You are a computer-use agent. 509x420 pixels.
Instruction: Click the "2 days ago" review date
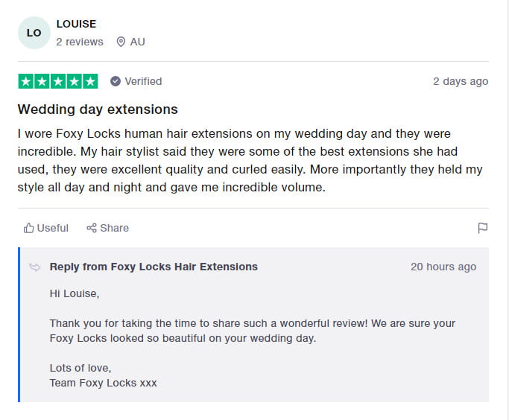461,81
